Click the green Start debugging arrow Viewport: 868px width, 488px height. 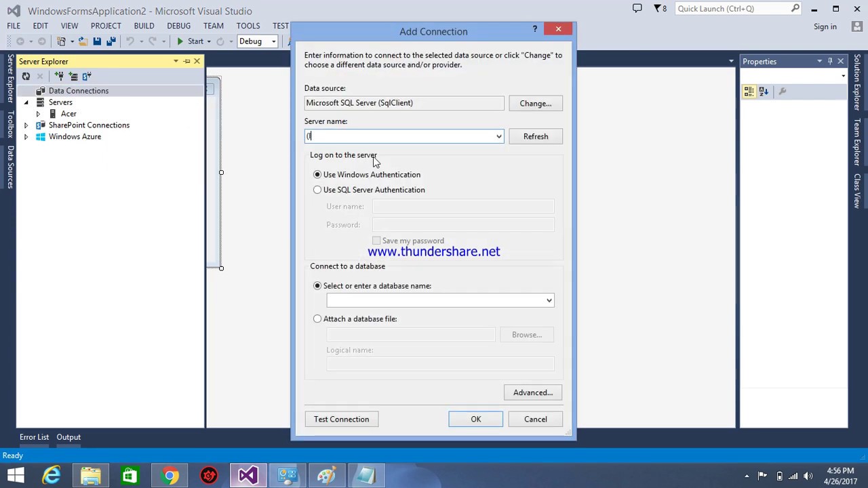(180, 42)
